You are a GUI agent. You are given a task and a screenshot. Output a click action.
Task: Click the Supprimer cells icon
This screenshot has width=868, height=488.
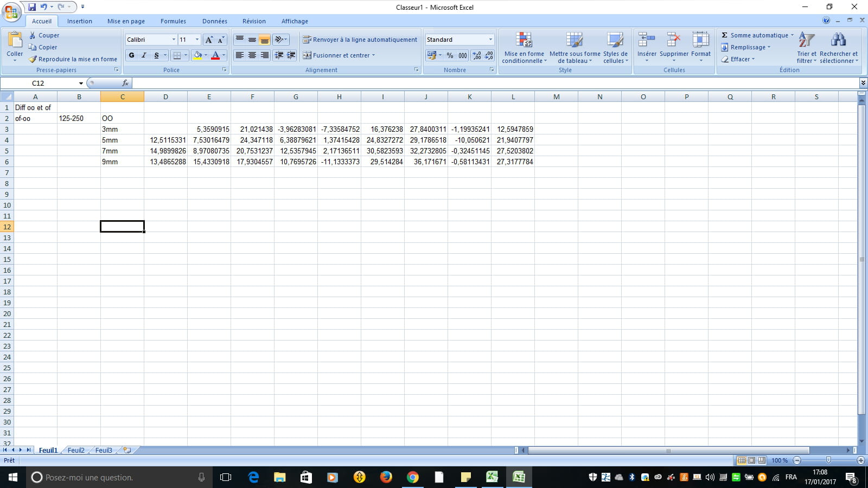coord(674,40)
